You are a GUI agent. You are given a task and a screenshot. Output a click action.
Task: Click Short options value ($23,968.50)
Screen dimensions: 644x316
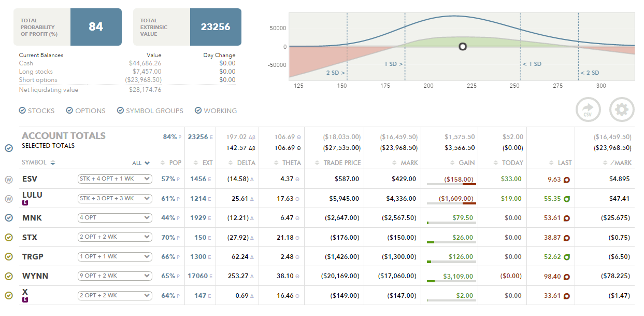[x=143, y=80]
